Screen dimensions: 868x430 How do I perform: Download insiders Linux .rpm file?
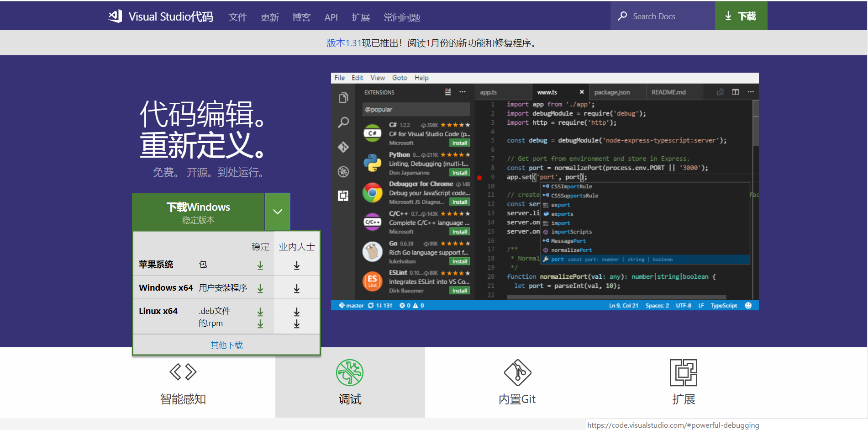297,324
